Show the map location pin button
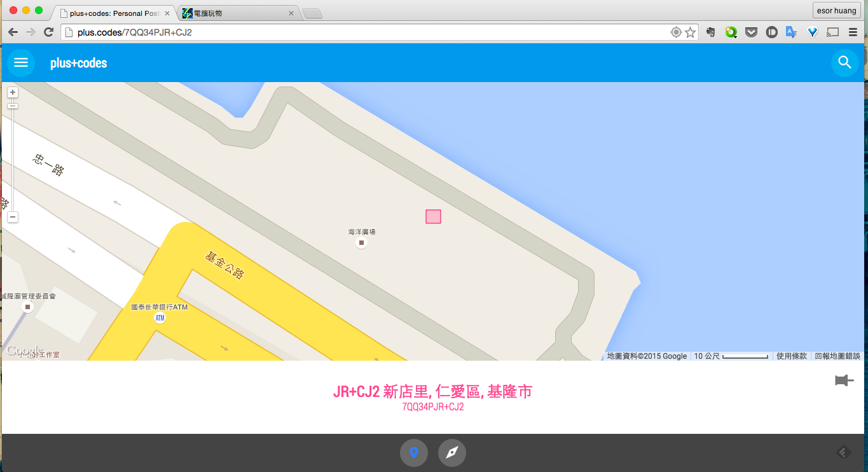 tap(414, 453)
